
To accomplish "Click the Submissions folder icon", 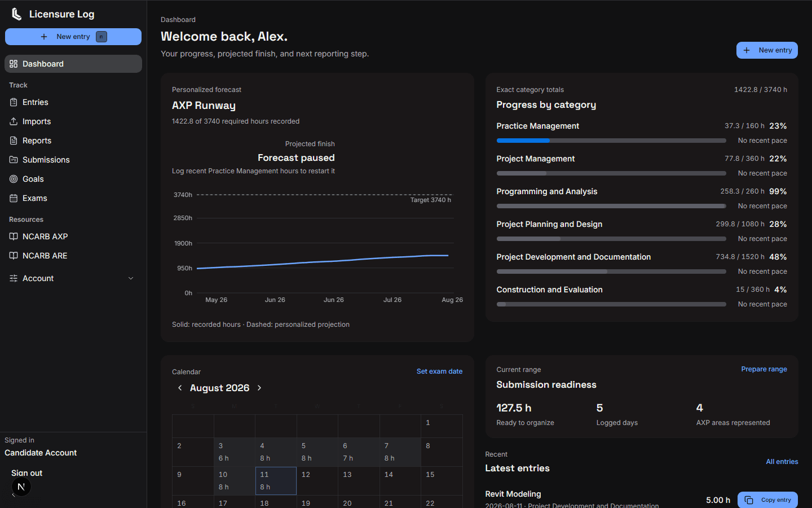I will point(14,160).
